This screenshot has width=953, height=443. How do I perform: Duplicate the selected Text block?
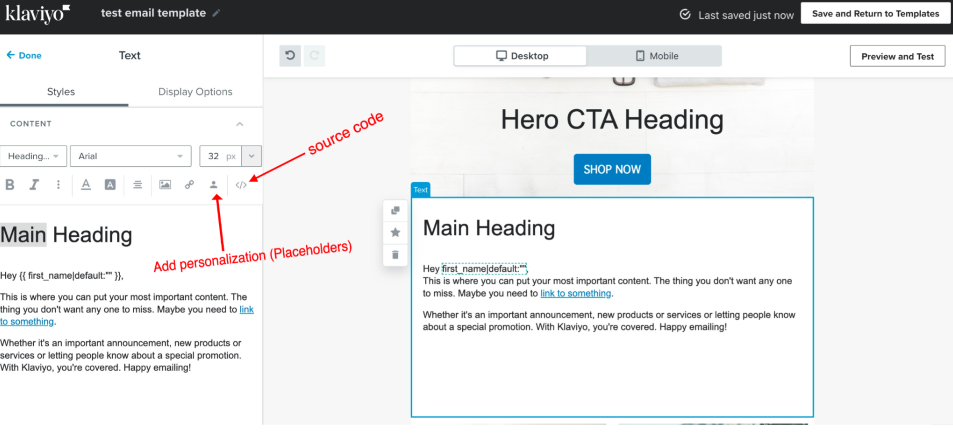tap(396, 210)
